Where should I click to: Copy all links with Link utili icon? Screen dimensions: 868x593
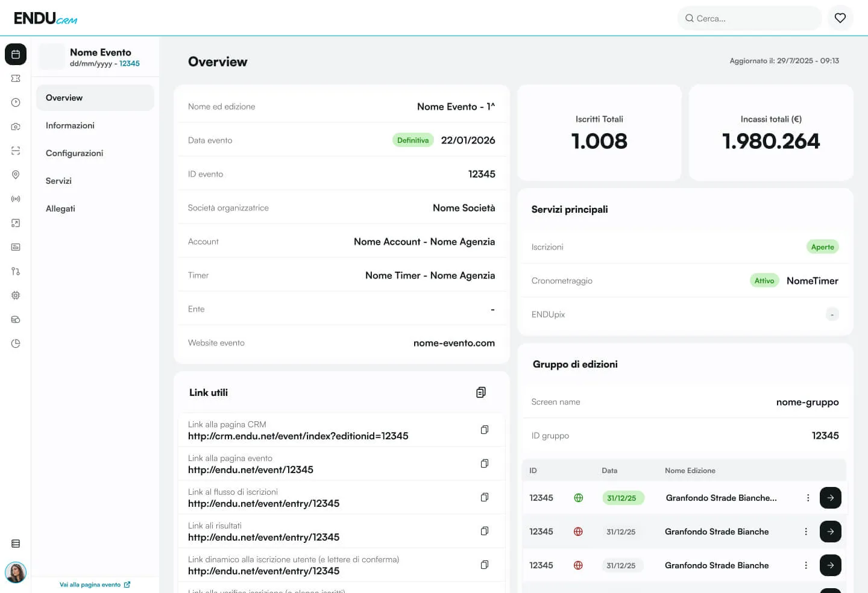click(480, 392)
